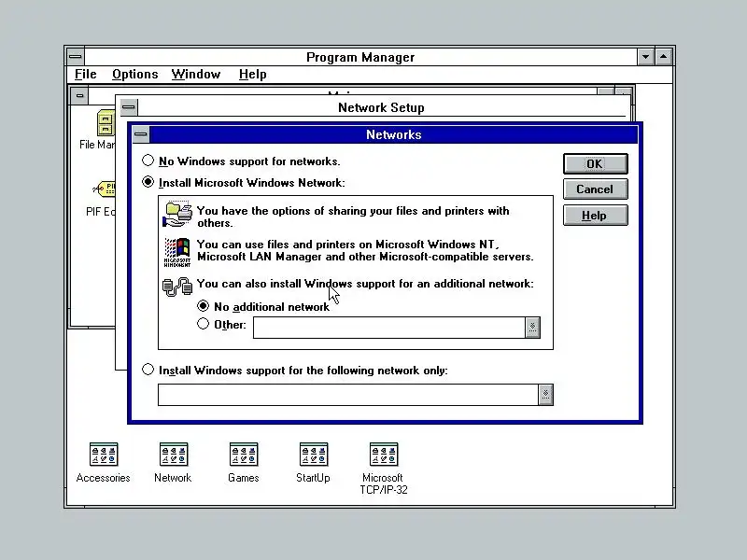Click the Program Manager title bar
The width and height of the screenshot is (747, 560).
point(360,57)
